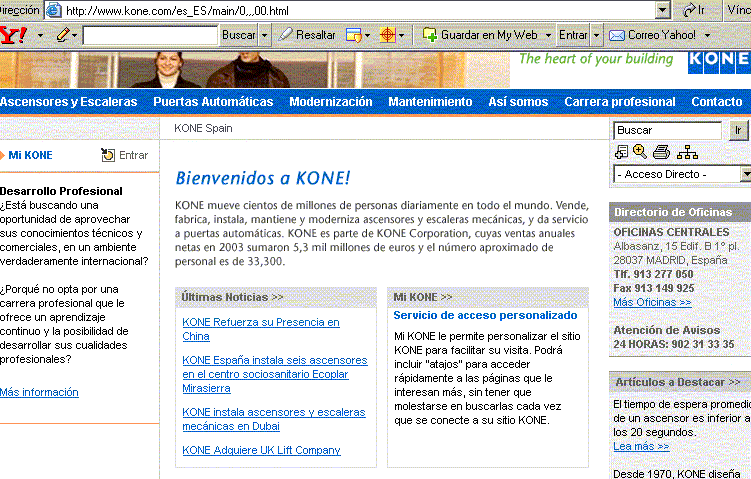Open the Guardar en My Web dropdown arrow
751x479 pixels.
point(548,35)
